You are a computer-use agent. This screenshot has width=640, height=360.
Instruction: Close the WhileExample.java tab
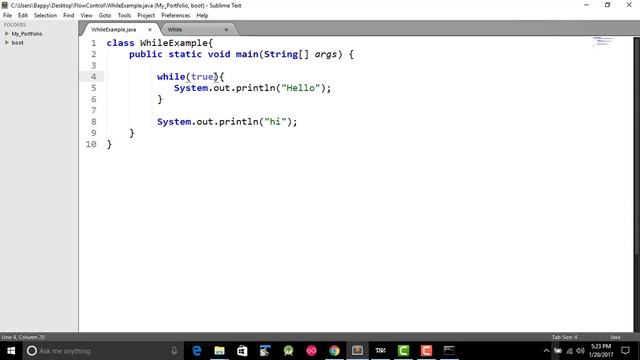pos(150,29)
